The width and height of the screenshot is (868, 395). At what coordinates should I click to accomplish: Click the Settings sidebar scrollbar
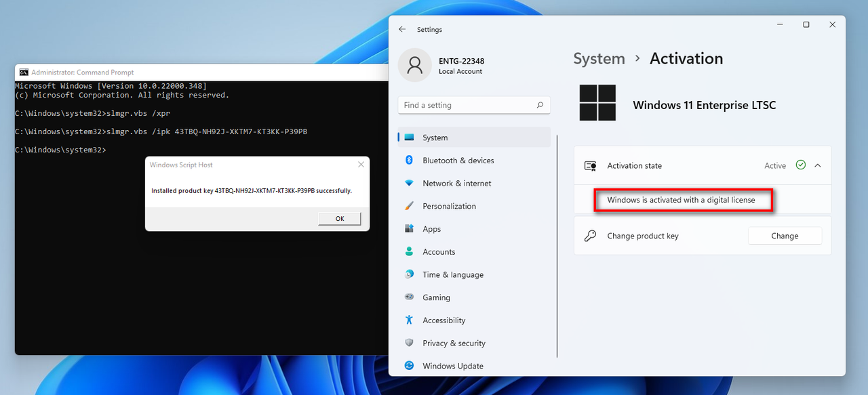[557, 245]
